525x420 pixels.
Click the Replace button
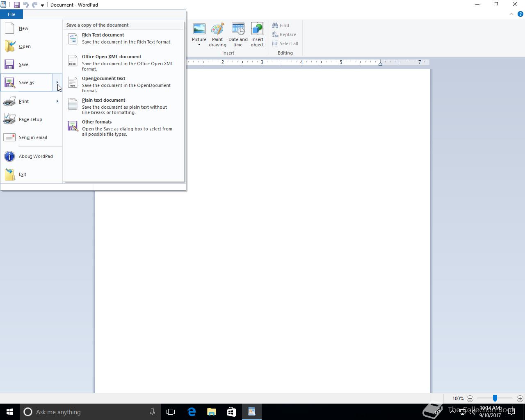[x=284, y=34]
